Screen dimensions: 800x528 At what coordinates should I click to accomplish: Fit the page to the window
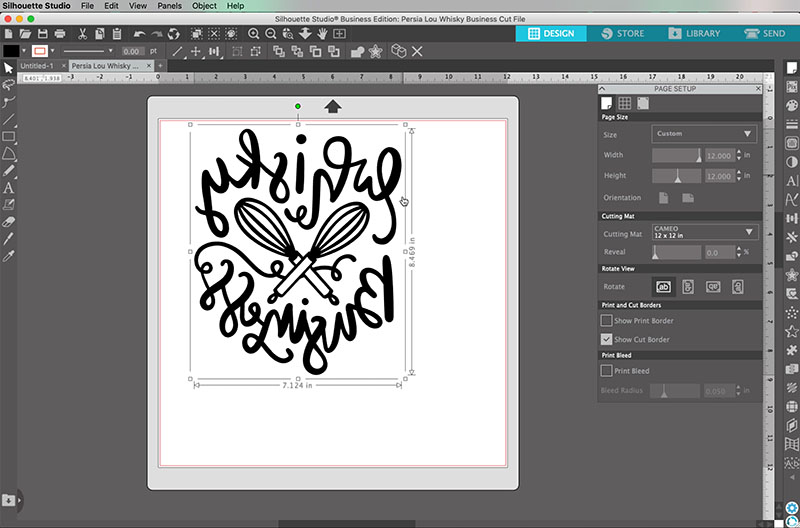[339, 34]
